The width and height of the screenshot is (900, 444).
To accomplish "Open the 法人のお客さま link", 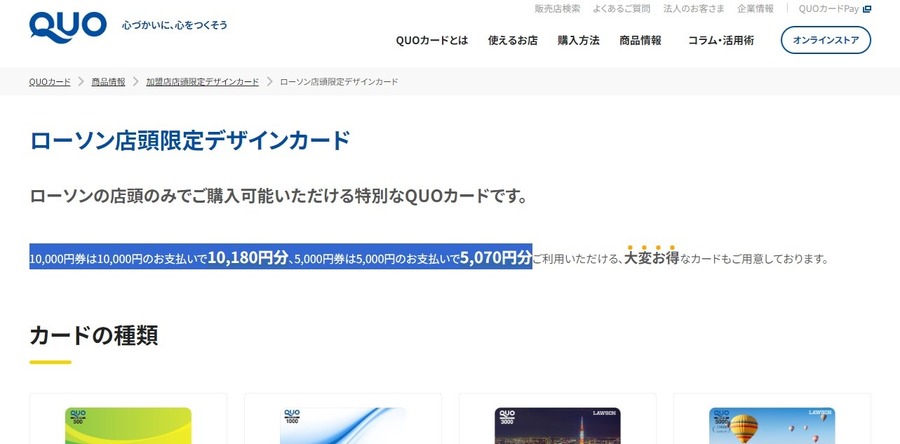I will pyautogui.click(x=694, y=9).
